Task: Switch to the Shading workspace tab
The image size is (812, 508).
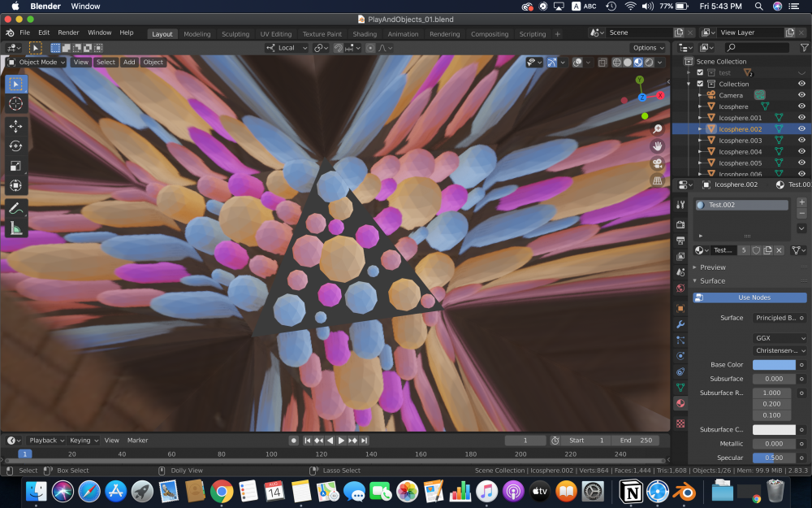Action: [365, 34]
